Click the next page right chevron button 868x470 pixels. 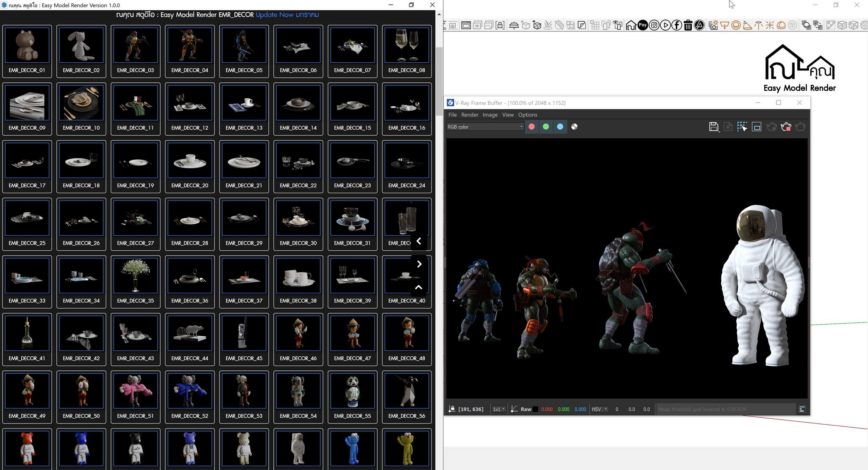coord(419,264)
